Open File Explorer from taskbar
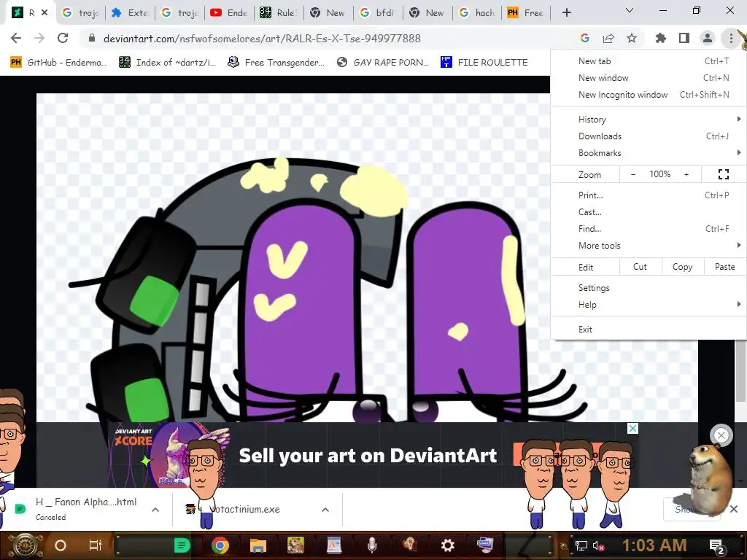Screen dimensions: 747x560 point(258,545)
